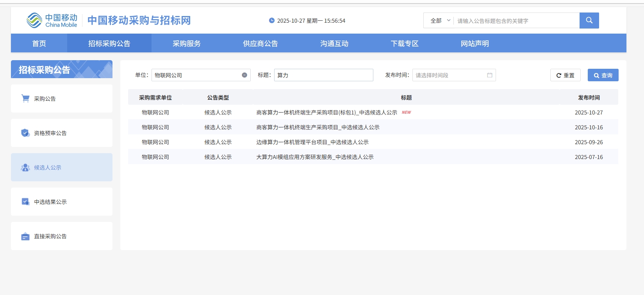This screenshot has height=295, width=644.
Task: Open the 全部 category dropdown
Action: tap(439, 21)
